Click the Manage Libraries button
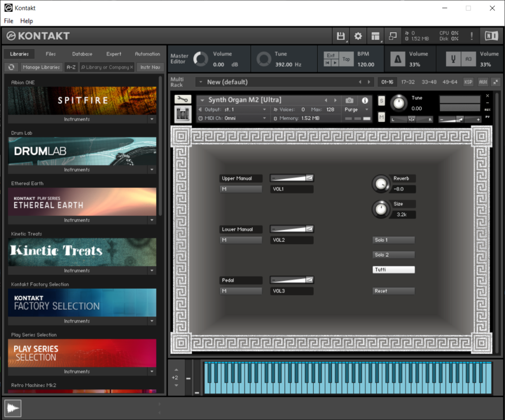The image size is (505, 420). tap(41, 67)
